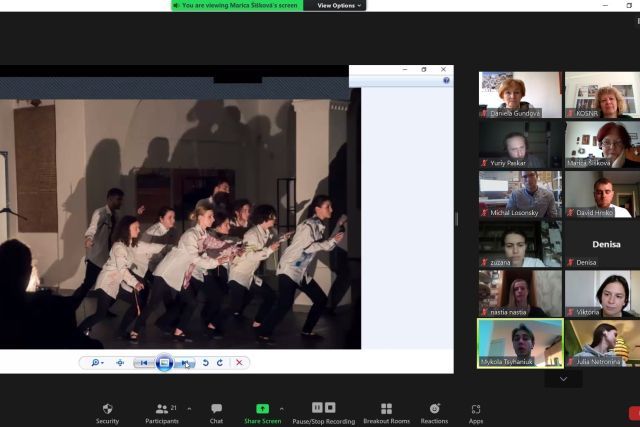Viewport: 640px width, 427px height.
Task: Toggle photo viewer actual size fit
Action: (120, 363)
